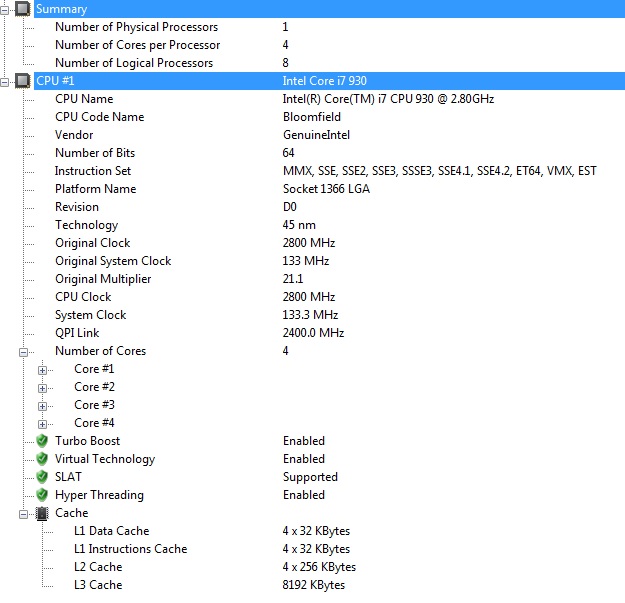Collapse the Summary tree node
Viewport: 625px width, 603px height.
4,10
